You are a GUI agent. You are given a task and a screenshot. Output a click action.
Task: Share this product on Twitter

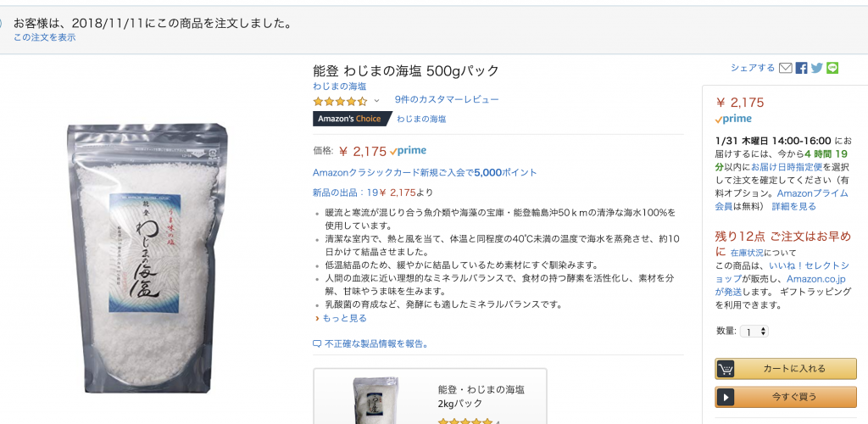[x=816, y=69]
